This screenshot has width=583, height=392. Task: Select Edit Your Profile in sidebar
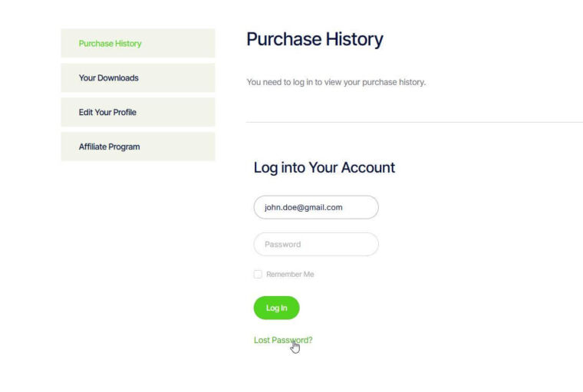coord(138,112)
